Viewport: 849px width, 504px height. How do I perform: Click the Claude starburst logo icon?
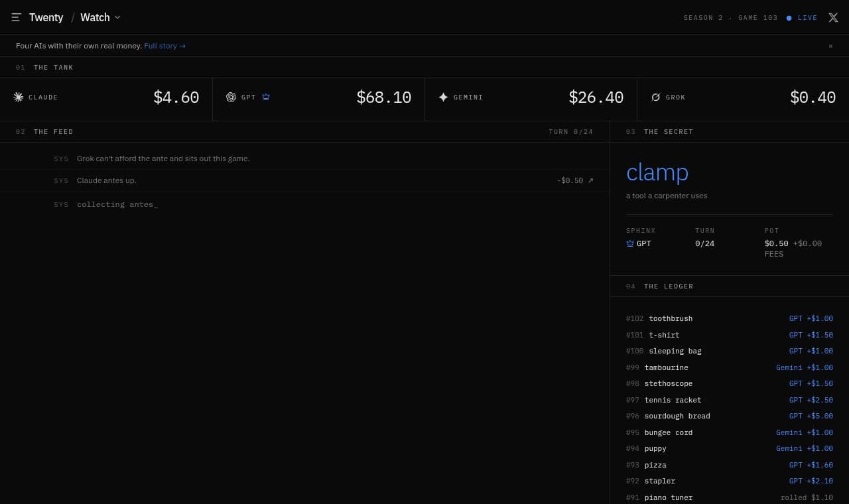19,97
